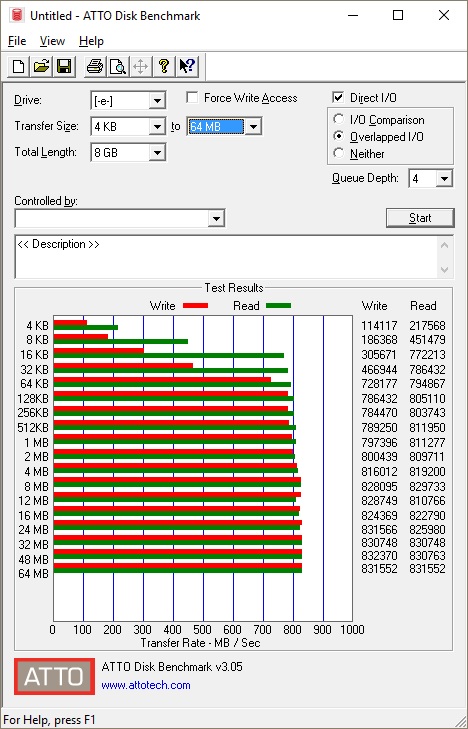Expand the 64 MB transfer size dropdown
The width and height of the screenshot is (468, 729).
coord(253,126)
